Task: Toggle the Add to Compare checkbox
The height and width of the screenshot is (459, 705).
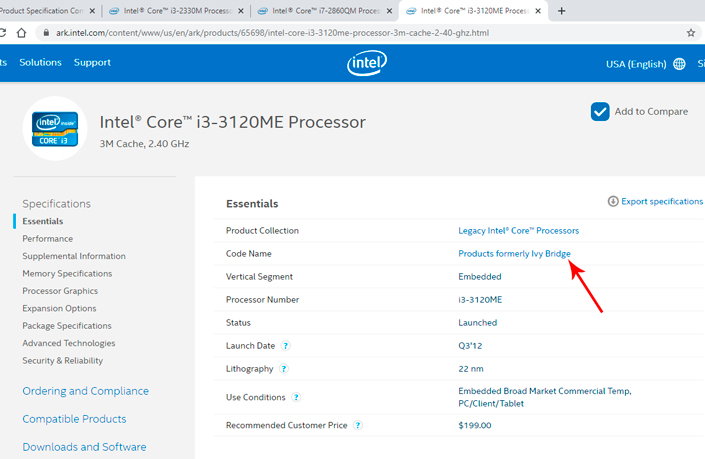Action: pyautogui.click(x=600, y=111)
